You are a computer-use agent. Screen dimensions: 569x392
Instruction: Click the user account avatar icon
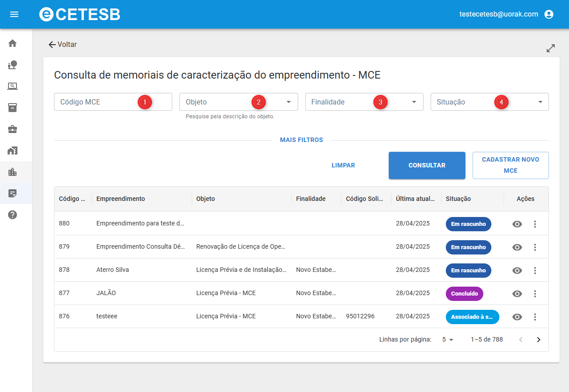[x=549, y=14]
